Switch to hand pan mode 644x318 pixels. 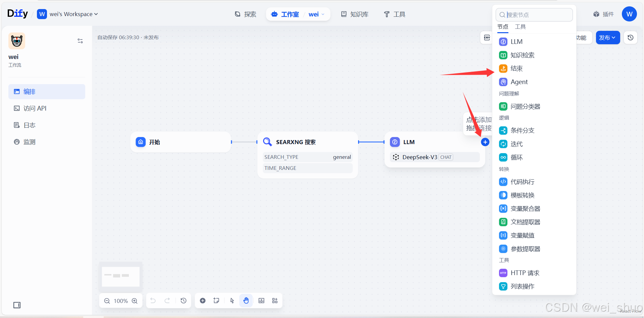coord(246,301)
